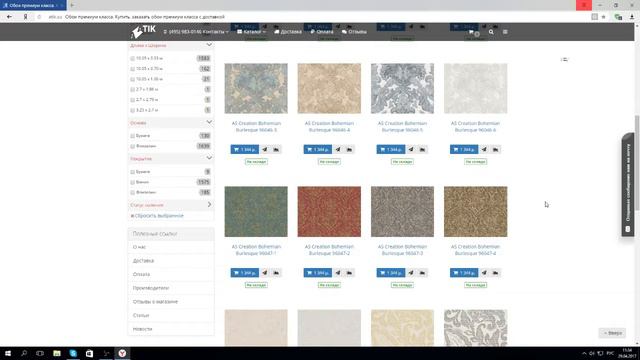This screenshot has height=360, width=640.
Task: Check the 10.05 x 0.70 м size filter
Action: click(x=132, y=69)
